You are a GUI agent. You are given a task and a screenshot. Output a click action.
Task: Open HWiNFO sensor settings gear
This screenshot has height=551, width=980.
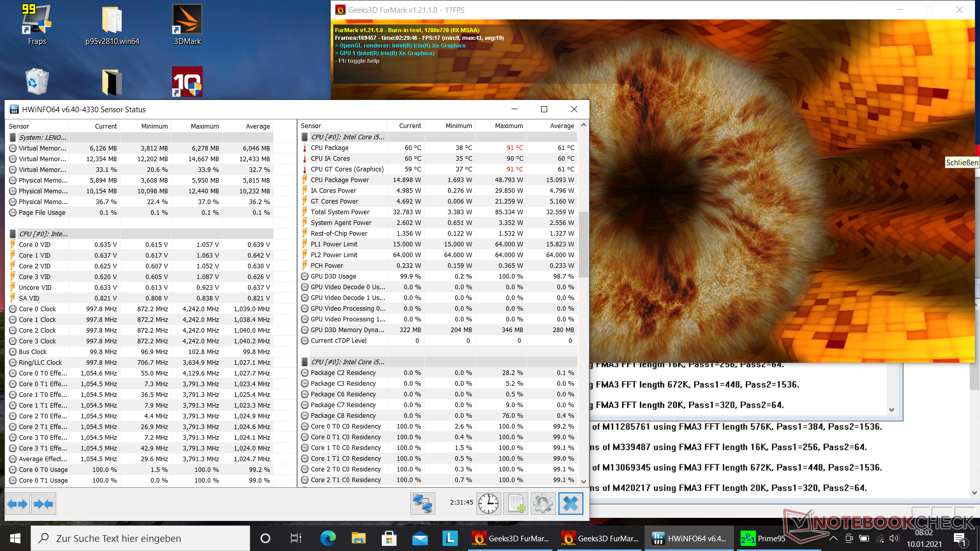(x=543, y=504)
